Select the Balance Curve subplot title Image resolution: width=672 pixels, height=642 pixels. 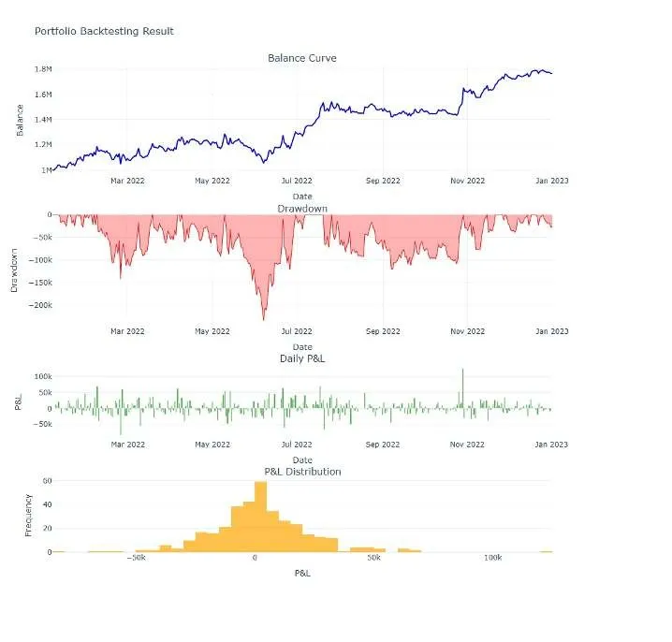pyautogui.click(x=302, y=58)
